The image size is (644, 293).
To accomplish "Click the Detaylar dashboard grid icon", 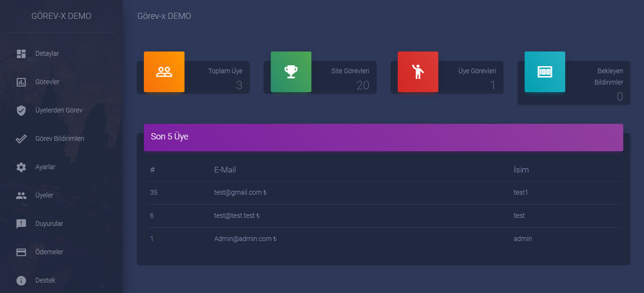I will pyautogui.click(x=21, y=53).
